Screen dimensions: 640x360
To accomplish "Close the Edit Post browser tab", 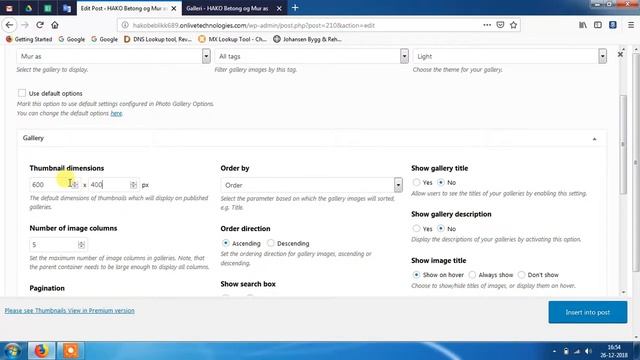I will 173,8.
